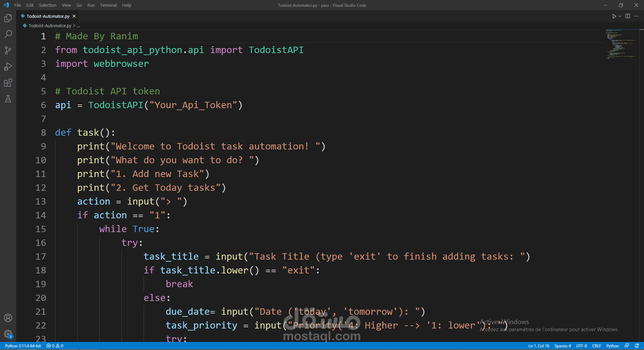Image resolution: width=644 pixels, height=350 pixels.
Task: Minimize the VS Code window
Action: (605, 5)
